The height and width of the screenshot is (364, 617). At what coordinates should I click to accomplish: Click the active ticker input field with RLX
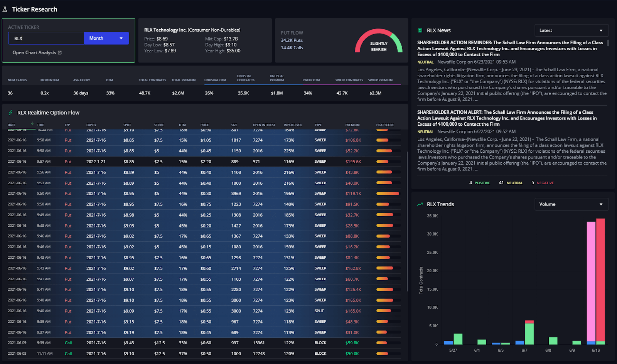tap(46, 38)
